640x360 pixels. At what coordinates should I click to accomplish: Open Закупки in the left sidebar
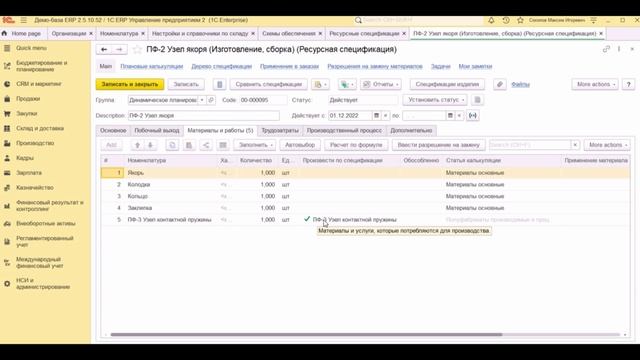[27, 113]
